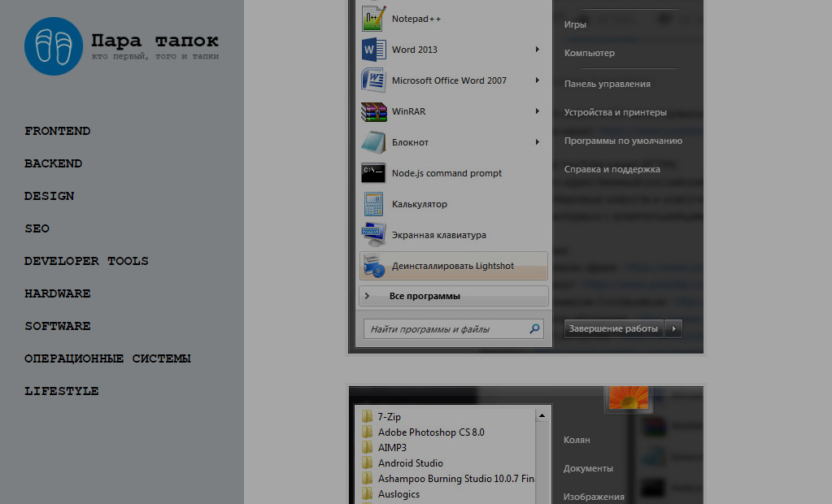Open SEO category
This screenshot has width=832, height=504.
37,228
